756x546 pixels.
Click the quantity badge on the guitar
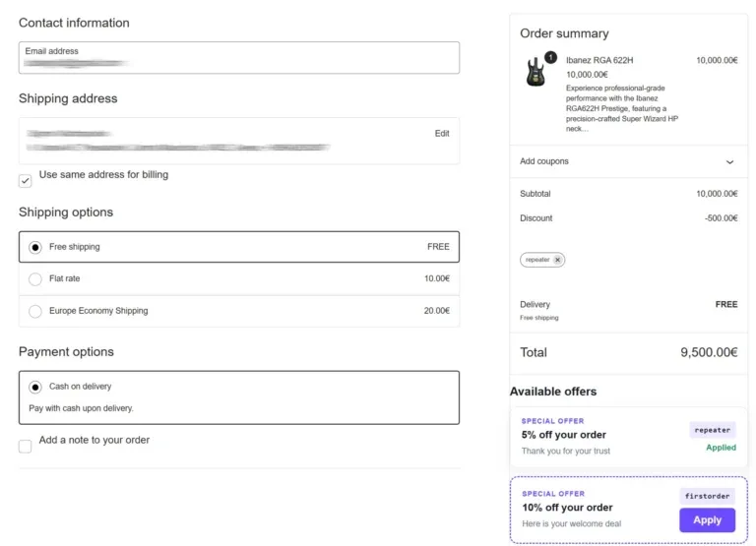point(550,57)
